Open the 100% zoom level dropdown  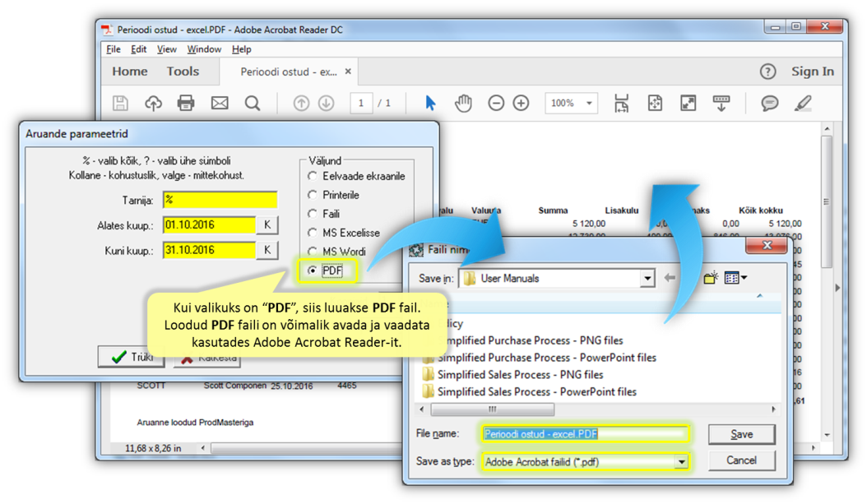coord(589,104)
